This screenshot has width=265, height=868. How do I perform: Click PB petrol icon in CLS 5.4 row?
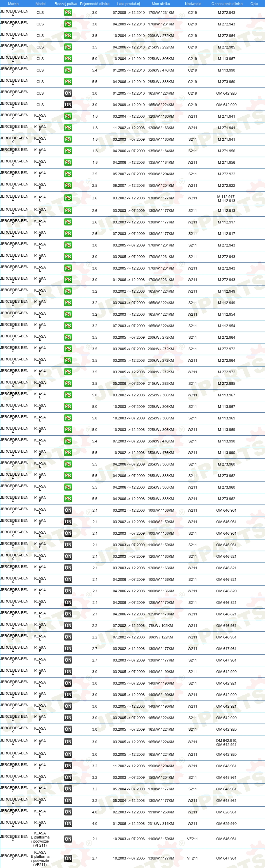pyautogui.click(x=68, y=70)
